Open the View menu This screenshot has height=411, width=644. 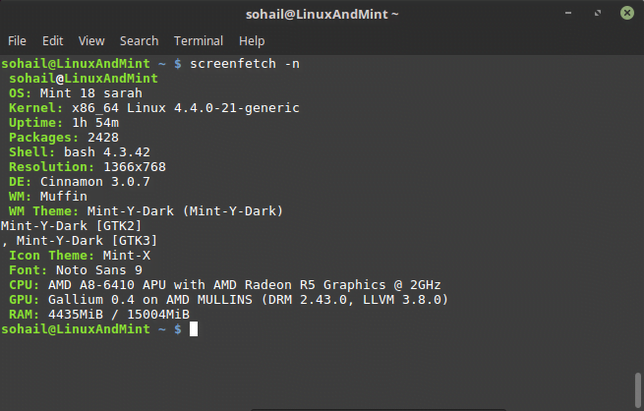(x=92, y=41)
